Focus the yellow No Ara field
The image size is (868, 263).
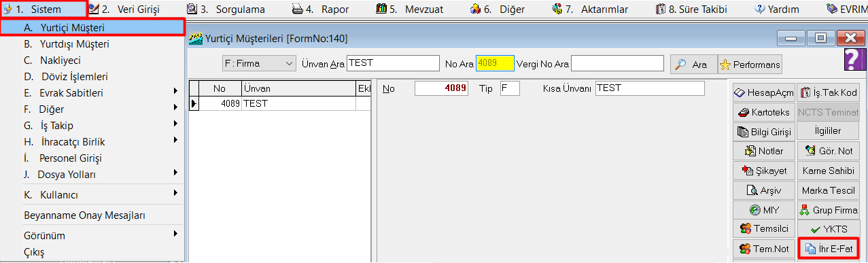[495, 64]
